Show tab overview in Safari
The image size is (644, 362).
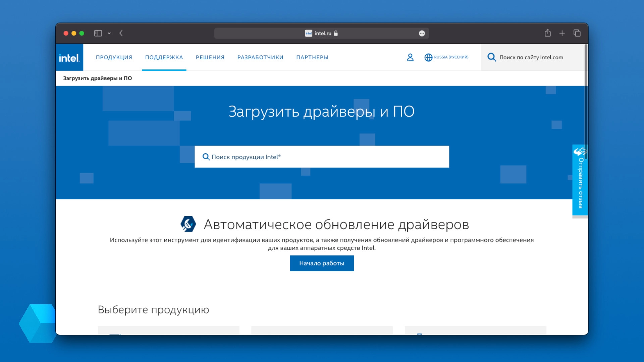pos(577,33)
